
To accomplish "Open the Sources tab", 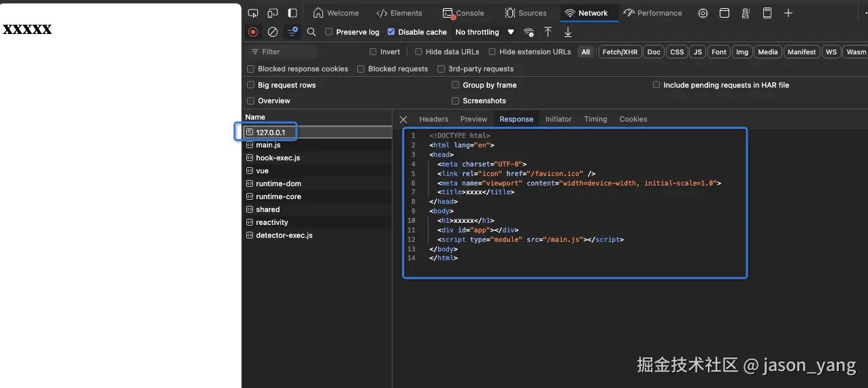I will point(526,13).
